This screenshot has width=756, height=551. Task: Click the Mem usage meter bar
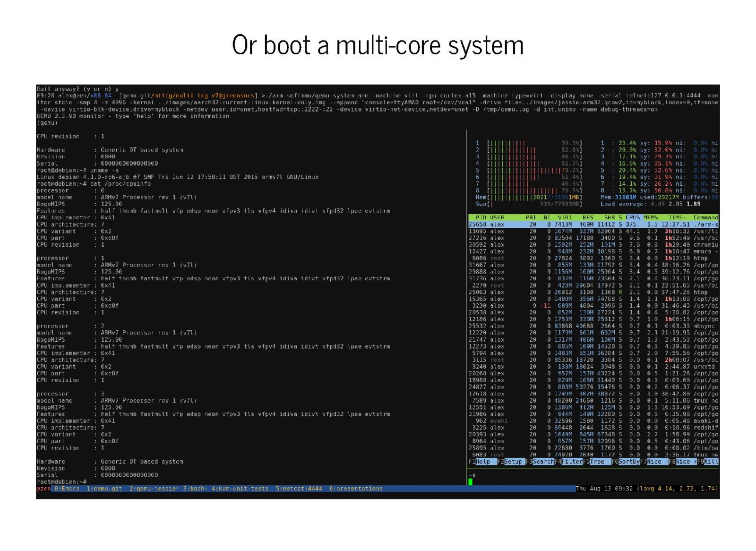(528, 198)
